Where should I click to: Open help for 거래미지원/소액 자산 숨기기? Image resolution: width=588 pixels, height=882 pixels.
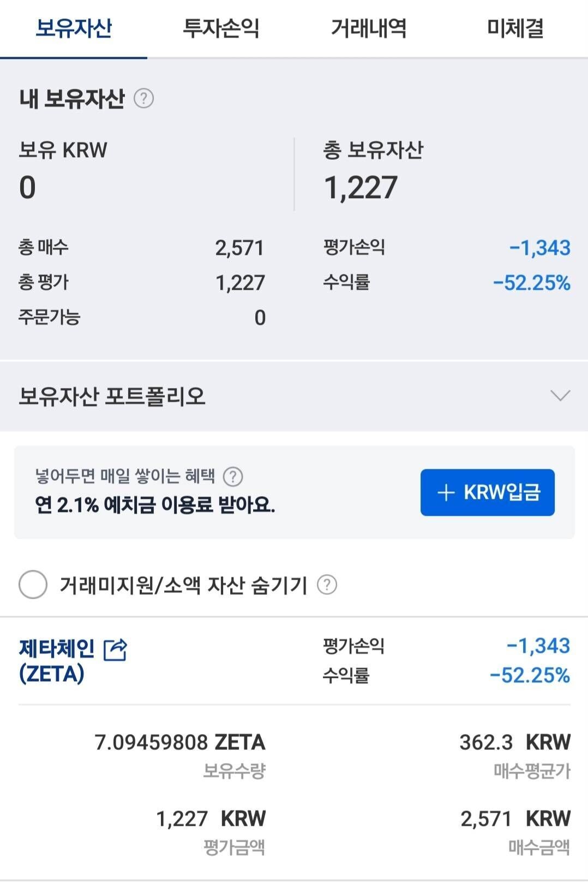coord(328,585)
